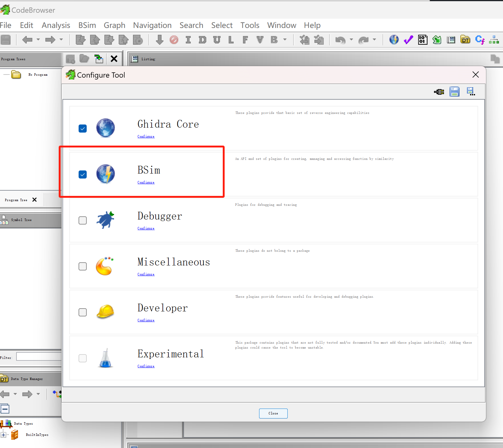503x448 pixels.
Task: Uncheck the BSim package checkbox
Action: 83,174
